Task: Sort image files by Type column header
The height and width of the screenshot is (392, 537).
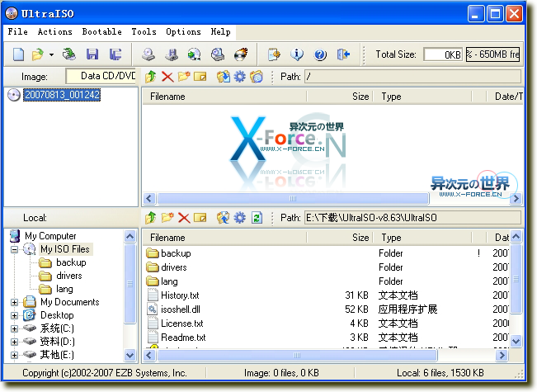Action: coord(422,97)
